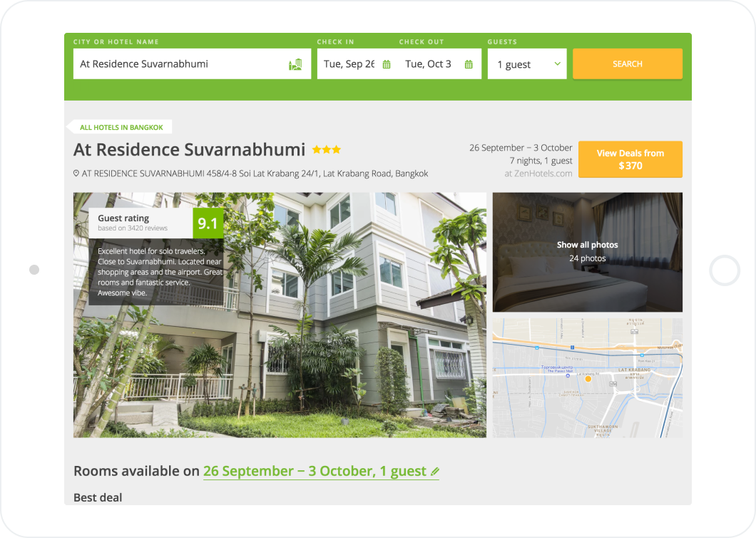
Task: Click the city building icon in search field
Action: 295,64
